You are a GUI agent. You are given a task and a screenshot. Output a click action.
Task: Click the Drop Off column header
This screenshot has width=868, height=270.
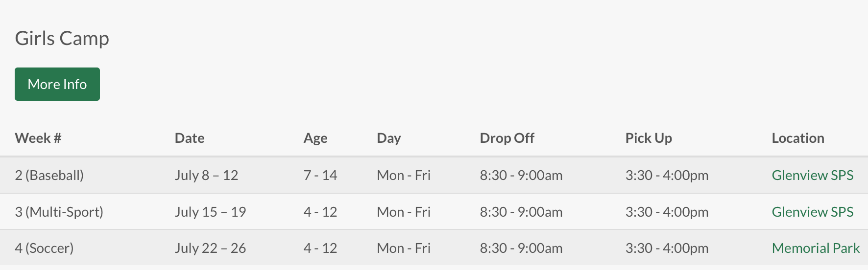(507, 138)
